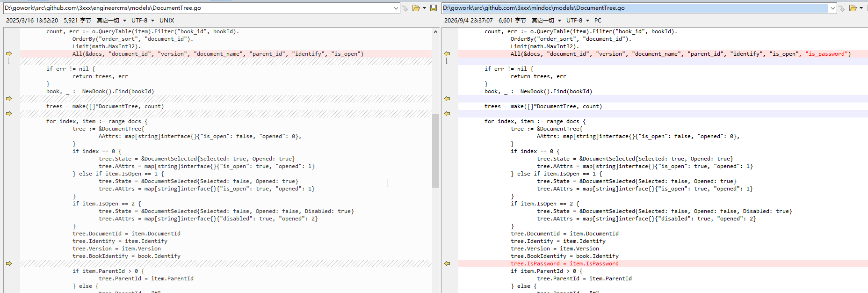The width and height of the screenshot is (868, 293).
Task: Copy the tree.IsPassword line to the left
Action: pos(447,264)
